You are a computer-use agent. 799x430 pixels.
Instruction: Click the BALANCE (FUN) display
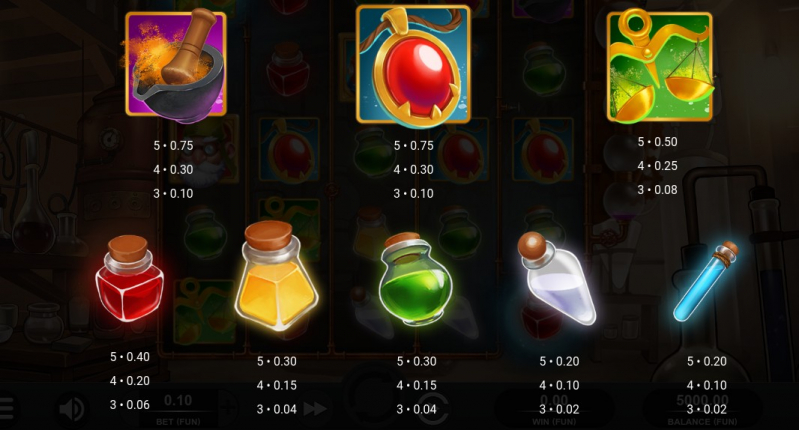(x=702, y=410)
